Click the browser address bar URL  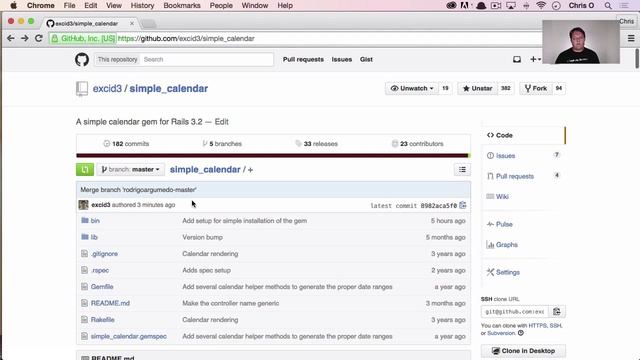(x=186, y=38)
